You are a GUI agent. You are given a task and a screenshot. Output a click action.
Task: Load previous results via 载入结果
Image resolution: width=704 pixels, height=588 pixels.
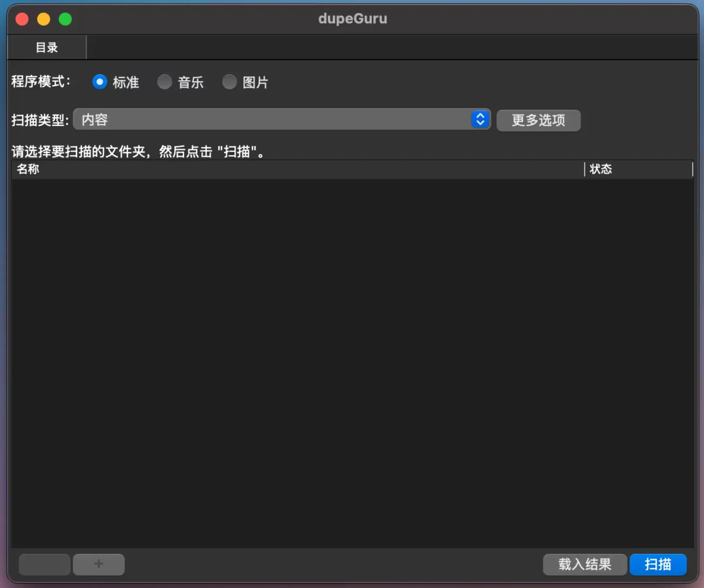click(x=585, y=564)
